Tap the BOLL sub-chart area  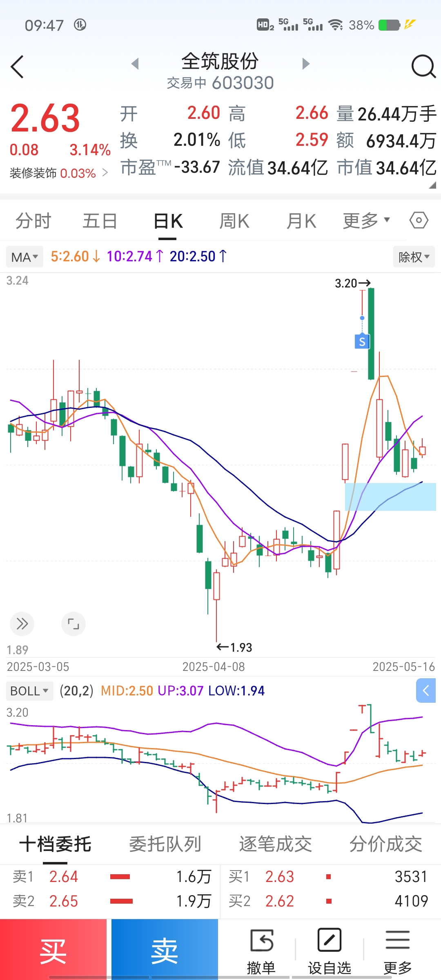(x=220, y=764)
